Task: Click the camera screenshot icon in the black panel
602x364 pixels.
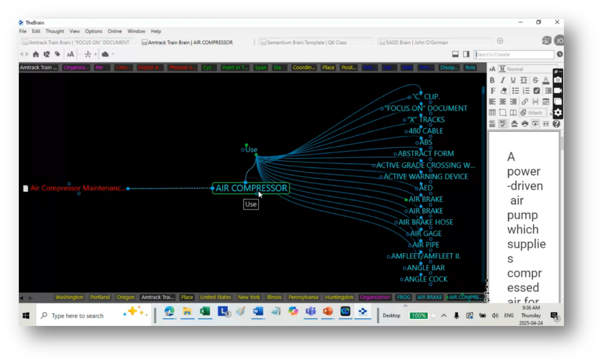Action: point(558,80)
